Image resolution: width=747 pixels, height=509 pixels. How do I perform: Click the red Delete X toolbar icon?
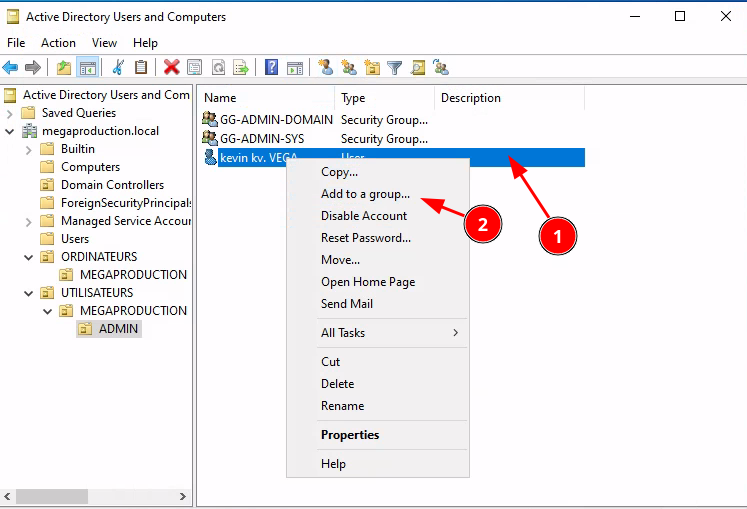(171, 68)
